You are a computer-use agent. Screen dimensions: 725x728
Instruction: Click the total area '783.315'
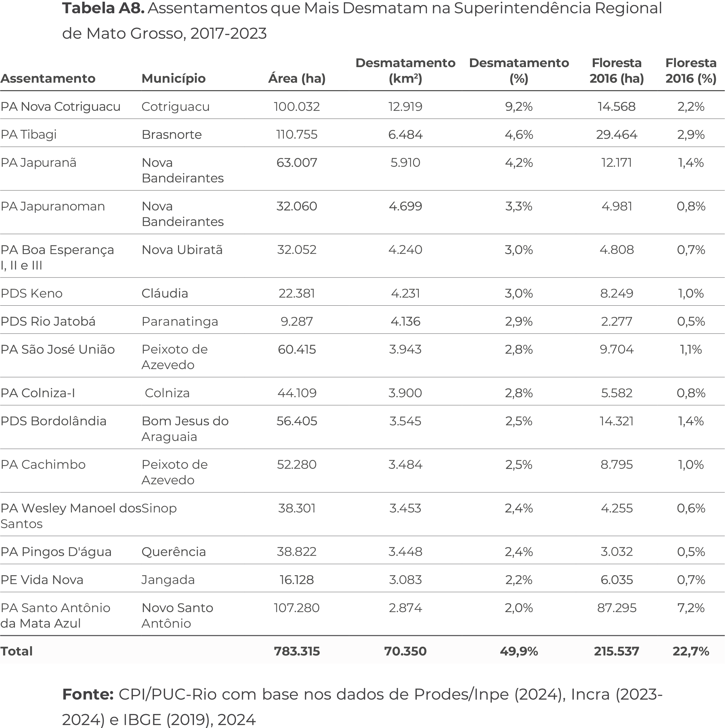coord(297,651)
